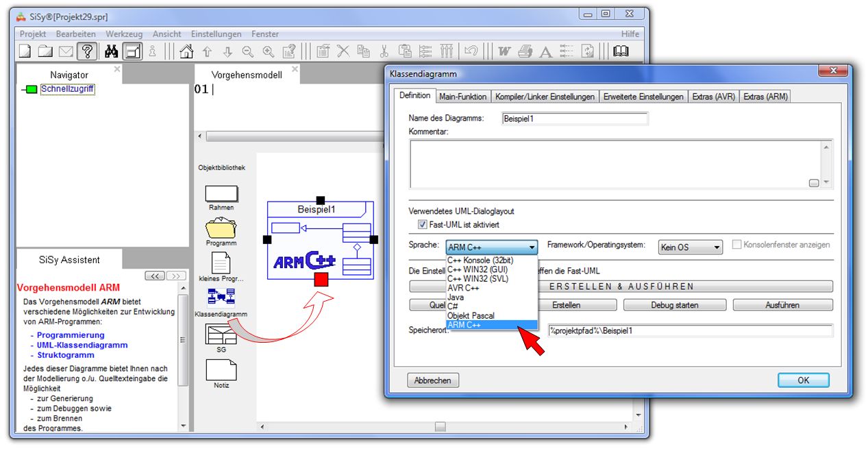Choose Java from language list
The height and width of the screenshot is (449, 868).
[x=491, y=298]
